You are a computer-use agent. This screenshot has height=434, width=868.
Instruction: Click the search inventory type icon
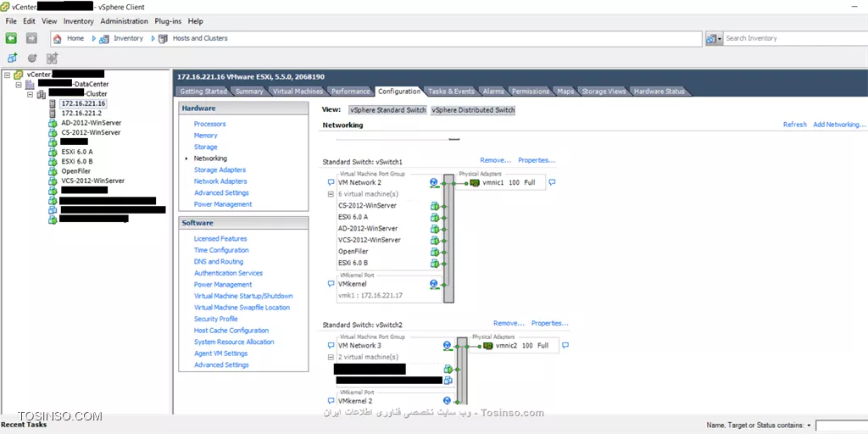click(x=711, y=38)
